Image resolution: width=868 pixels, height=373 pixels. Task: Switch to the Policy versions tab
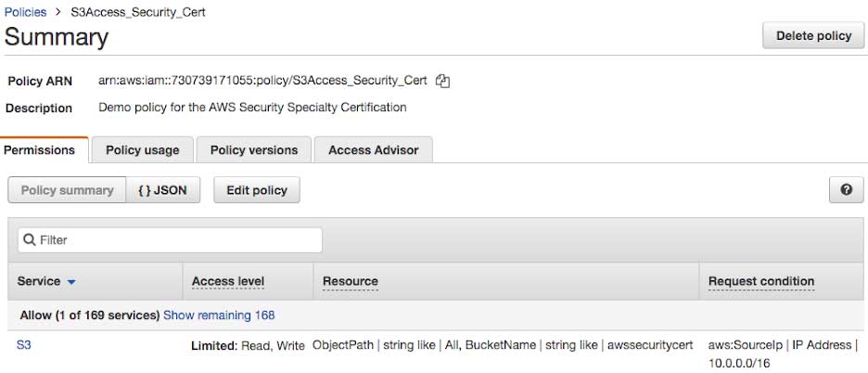254,149
